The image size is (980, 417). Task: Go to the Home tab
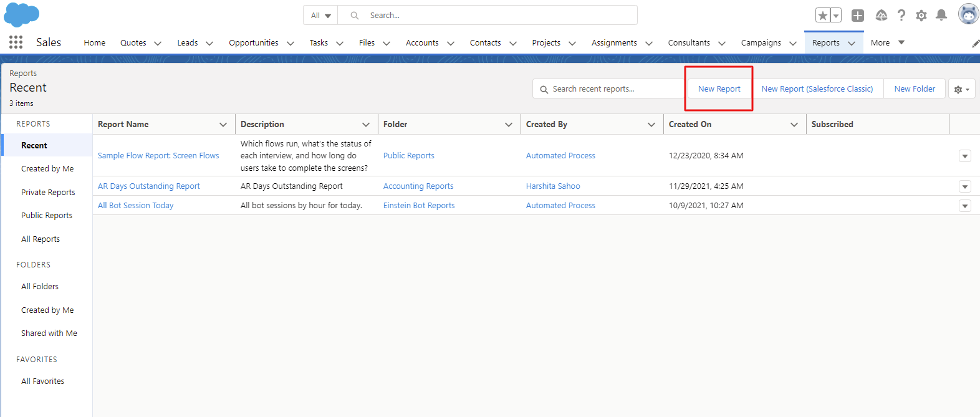[x=95, y=43]
